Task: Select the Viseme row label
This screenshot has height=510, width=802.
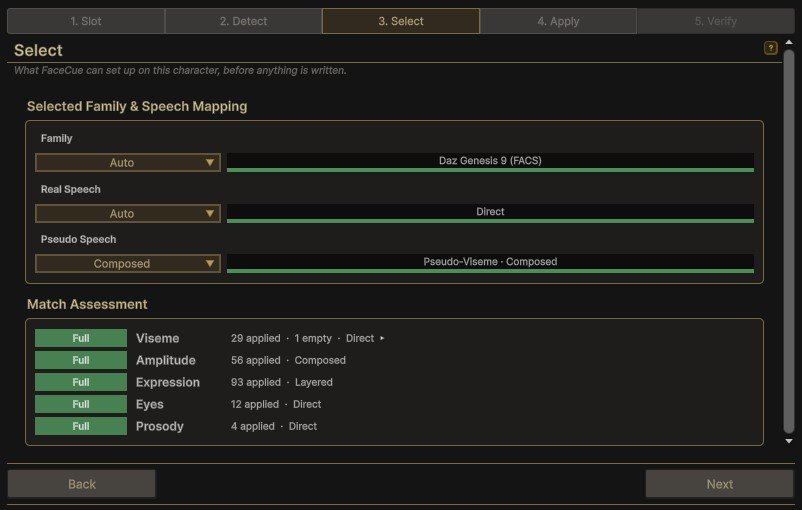Action: tap(158, 338)
